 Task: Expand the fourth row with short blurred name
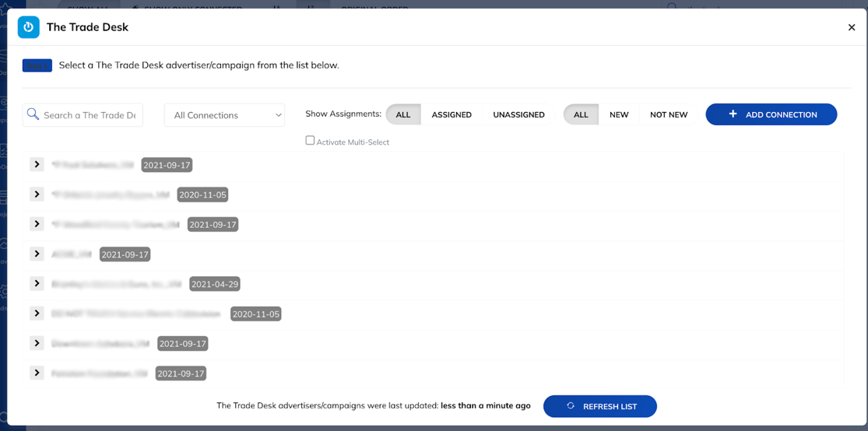click(37, 254)
